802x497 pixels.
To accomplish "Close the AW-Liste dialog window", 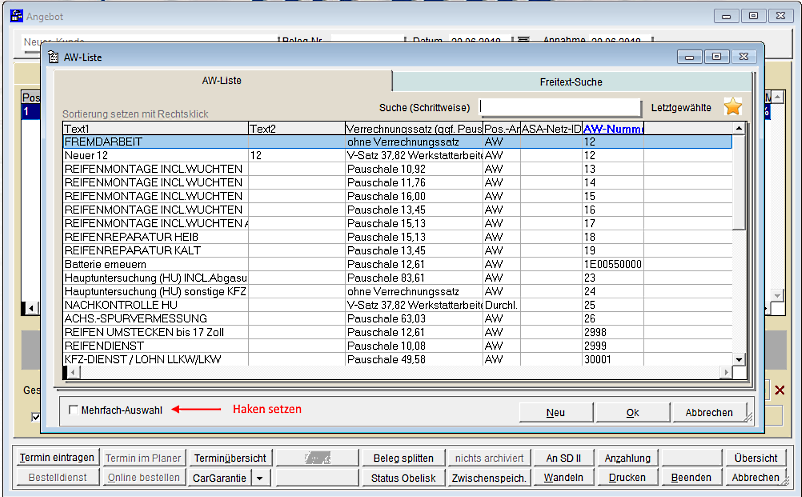I will tap(743, 57).
